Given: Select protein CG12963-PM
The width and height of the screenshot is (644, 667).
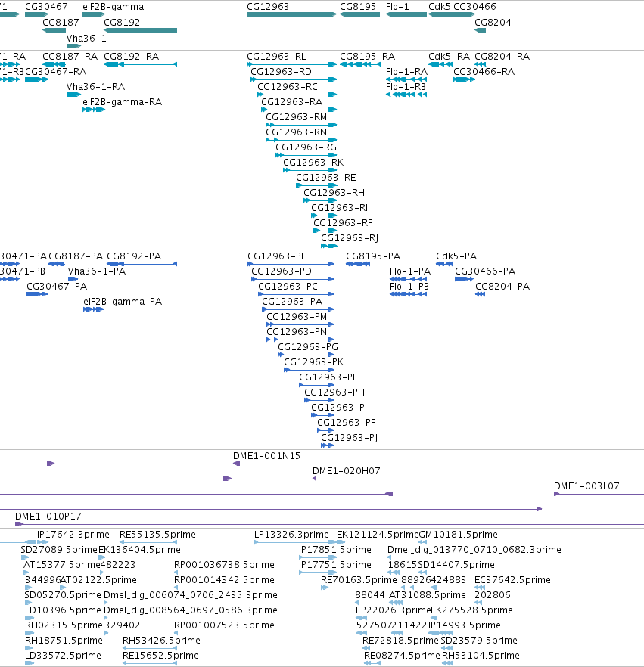Looking at the screenshot, I should [x=300, y=324].
